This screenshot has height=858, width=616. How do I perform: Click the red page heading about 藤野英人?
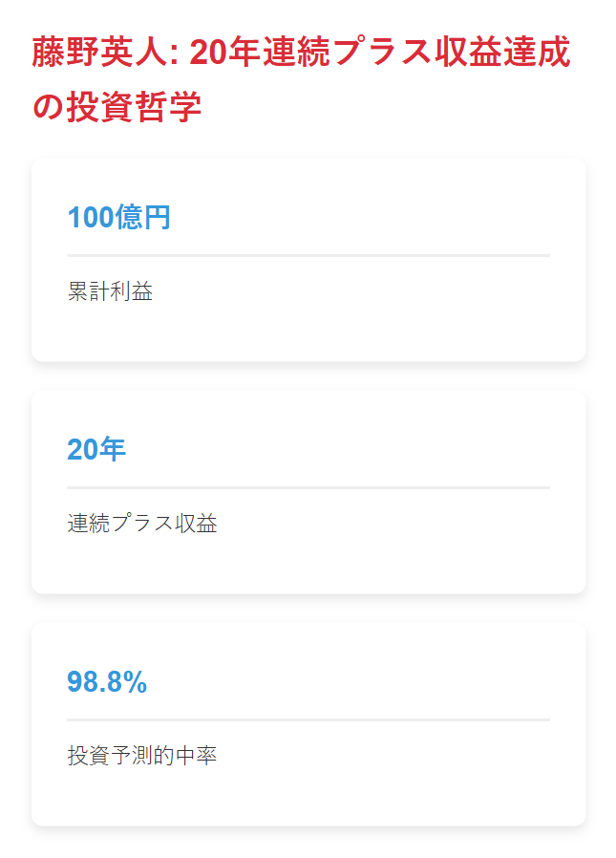tap(302, 79)
